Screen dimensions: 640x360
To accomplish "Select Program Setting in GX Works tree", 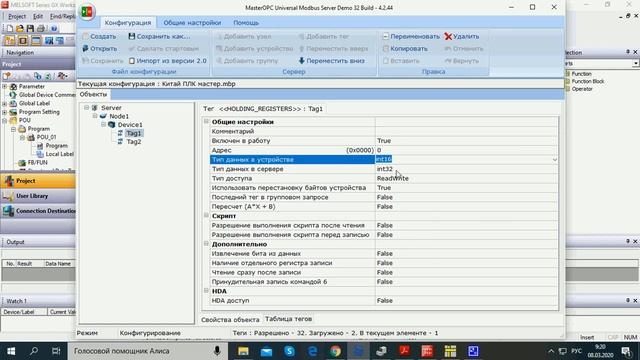I will [x=39, y=112].
